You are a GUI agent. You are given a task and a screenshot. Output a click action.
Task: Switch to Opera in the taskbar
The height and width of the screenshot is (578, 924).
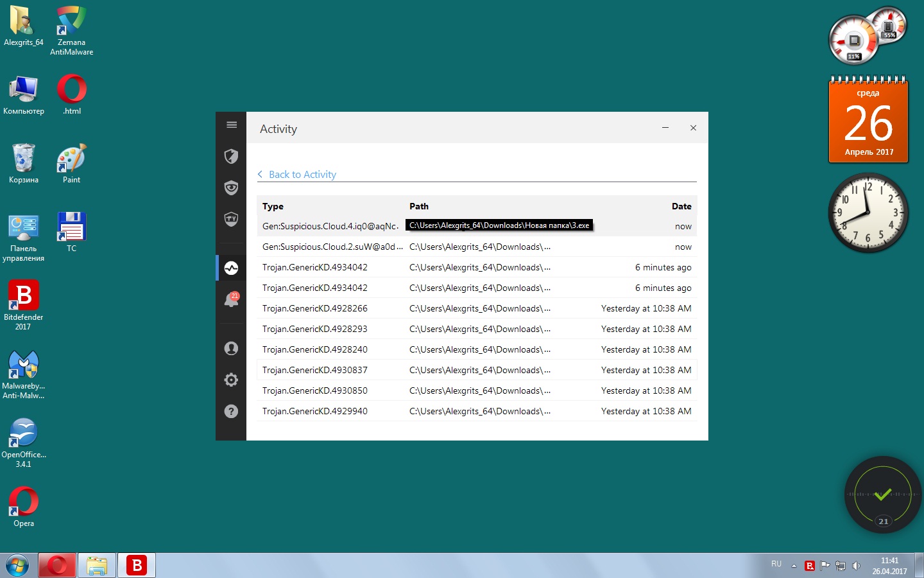coord(57,565)
